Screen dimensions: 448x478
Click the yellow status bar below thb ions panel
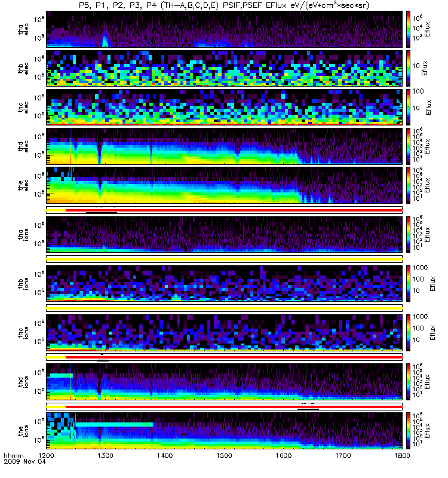coord(225,308)
